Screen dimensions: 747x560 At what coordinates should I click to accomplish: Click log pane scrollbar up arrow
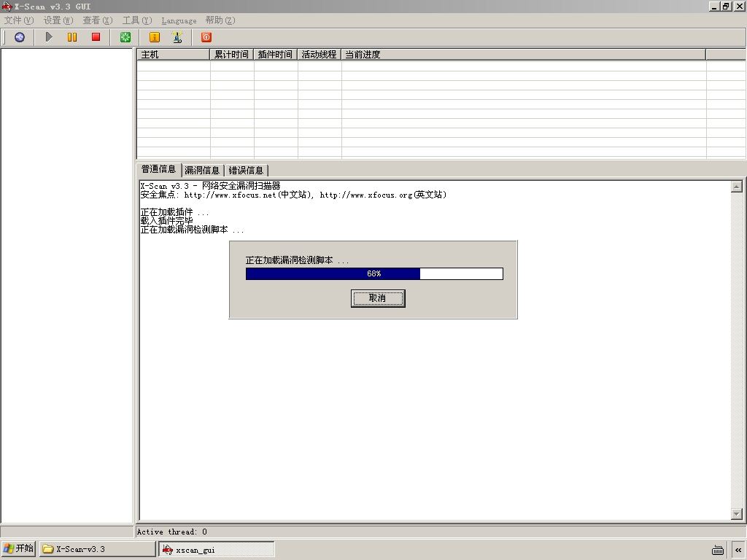coord(737,187)
